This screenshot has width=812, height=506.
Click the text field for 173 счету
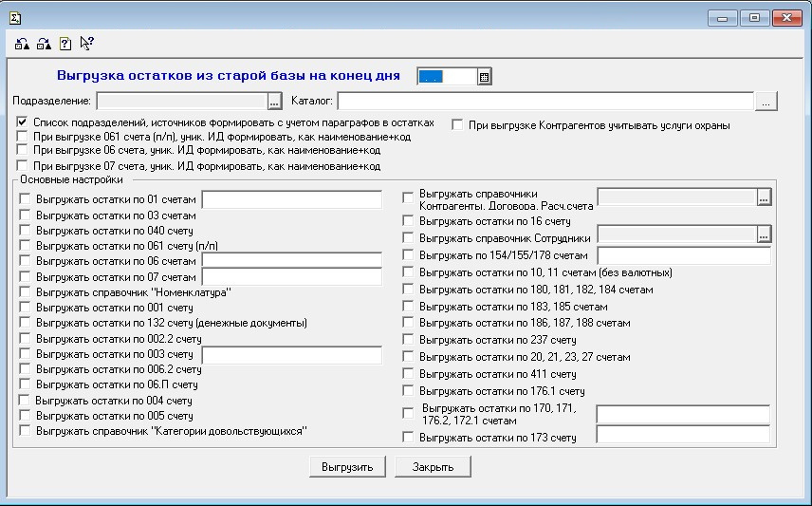tap(682, 435)
